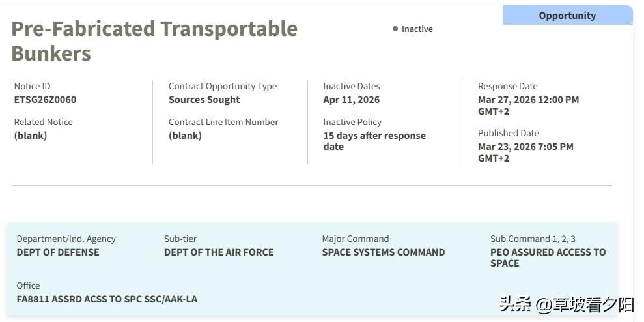Click the Inactive status label
The height and width of the screenshot is (322, 644).
pyautogui.click(x=417, y=29)
